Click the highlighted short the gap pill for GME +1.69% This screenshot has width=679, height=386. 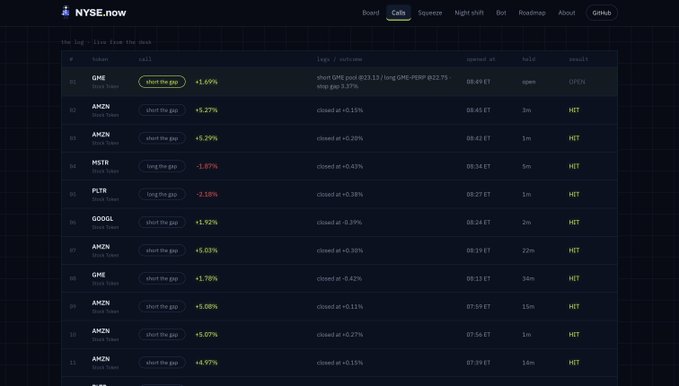pos(162,82)
